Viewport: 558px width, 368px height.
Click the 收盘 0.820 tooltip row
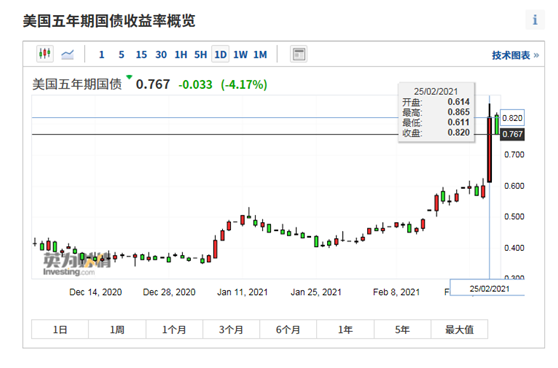click(436, 133)
